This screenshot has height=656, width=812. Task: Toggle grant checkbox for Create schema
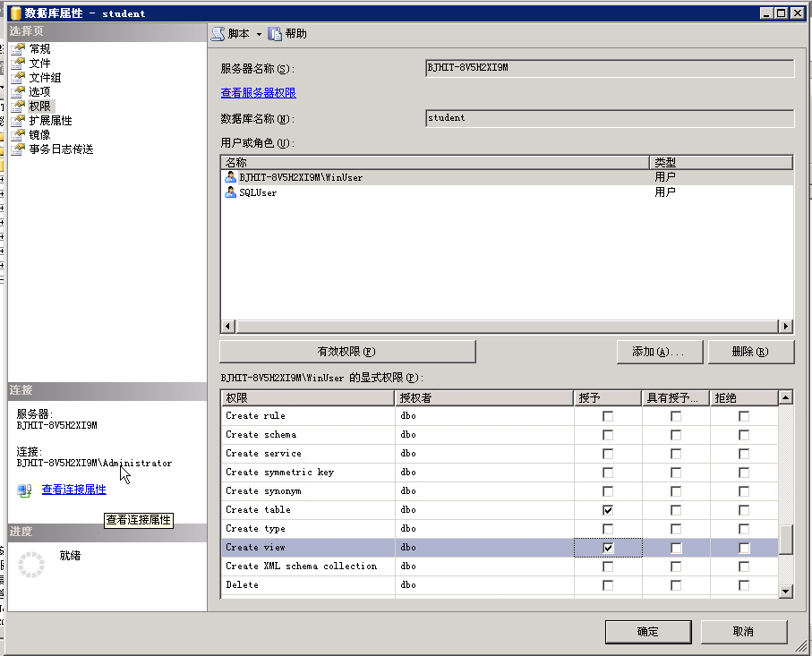point(608,435)
